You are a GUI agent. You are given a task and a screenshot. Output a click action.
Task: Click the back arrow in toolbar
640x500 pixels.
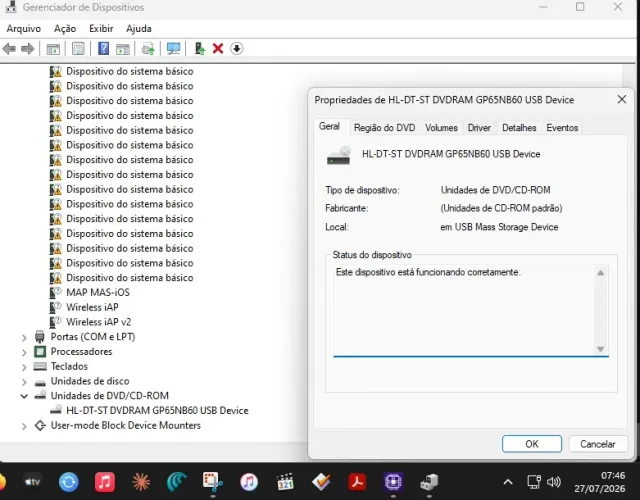coord(9,49)
